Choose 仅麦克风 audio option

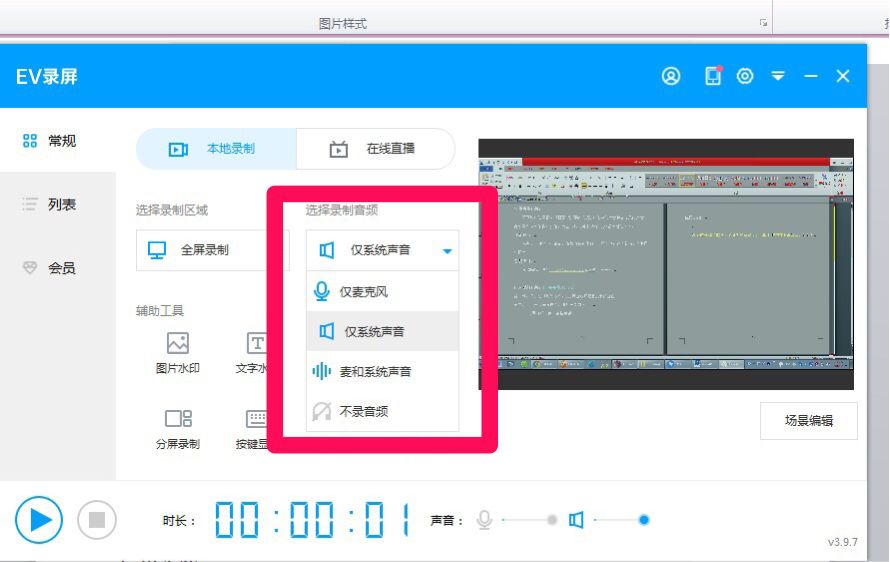(x=383, y=292)
